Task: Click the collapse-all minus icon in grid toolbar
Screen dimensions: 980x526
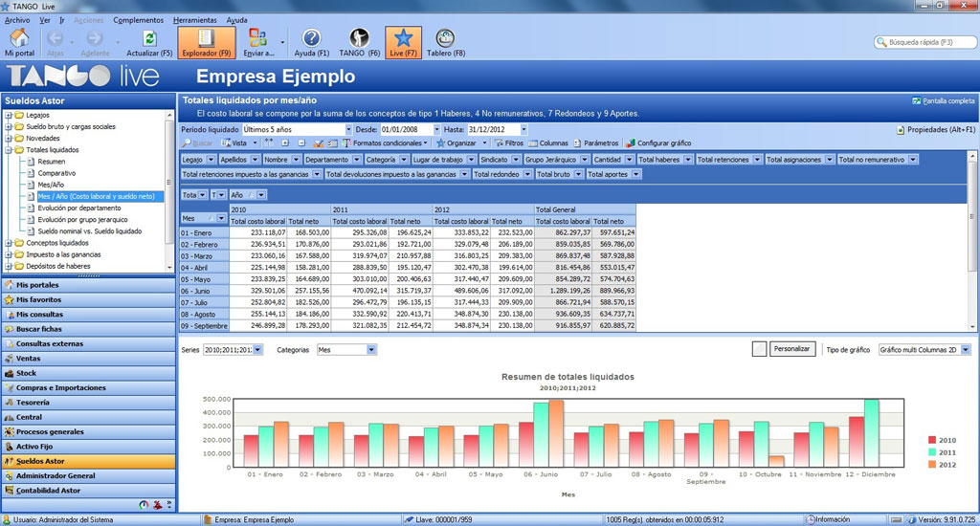Action: [x=301, y=143]
